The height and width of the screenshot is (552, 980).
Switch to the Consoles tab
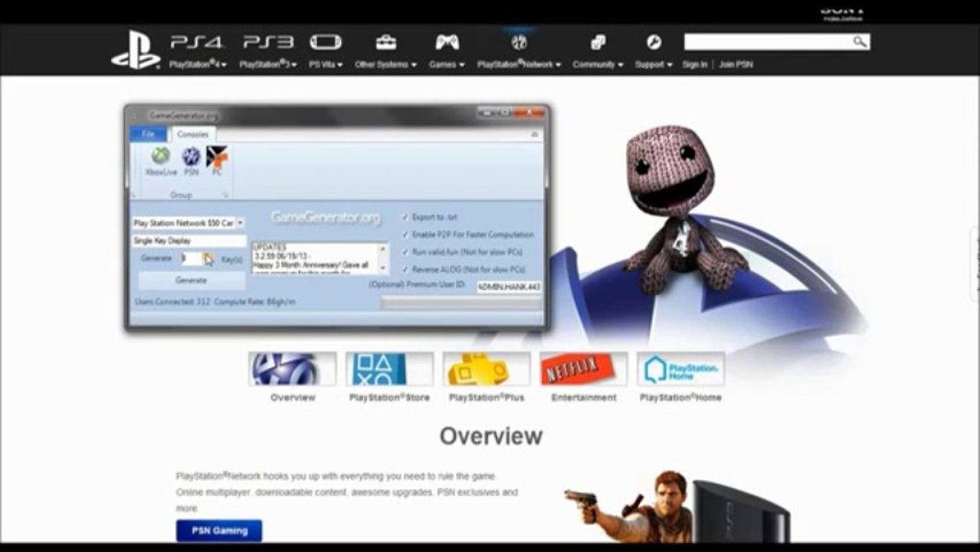(192, 134)
